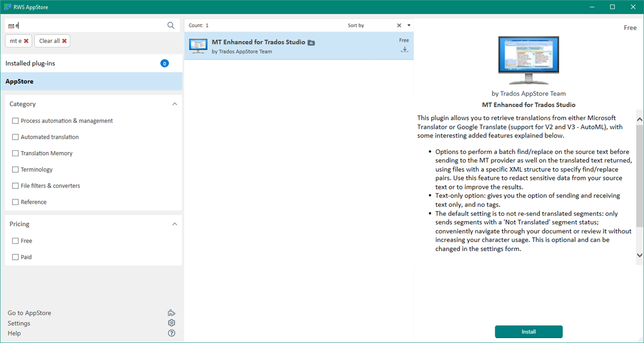Viewport: 644px width, 343px height.
Task: Open the Sort by dropdown arrow
Action: pyautogui.click(x=408, y=25)
